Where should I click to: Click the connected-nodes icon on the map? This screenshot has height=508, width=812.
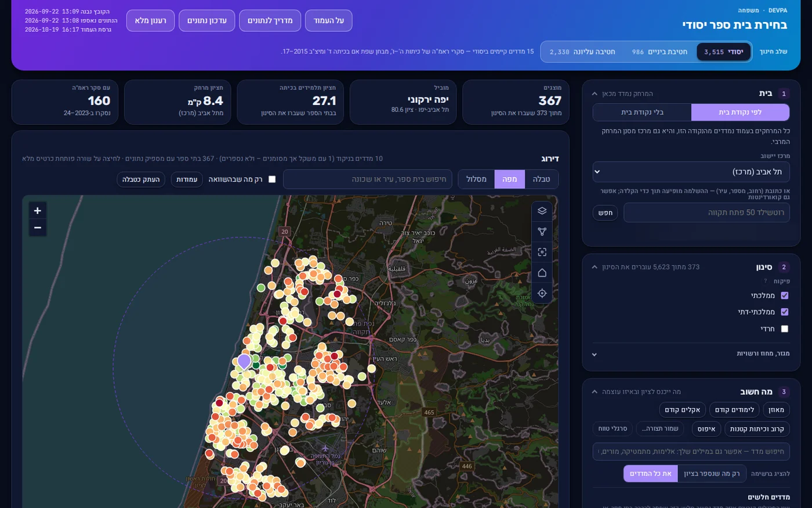coord(542,232)
